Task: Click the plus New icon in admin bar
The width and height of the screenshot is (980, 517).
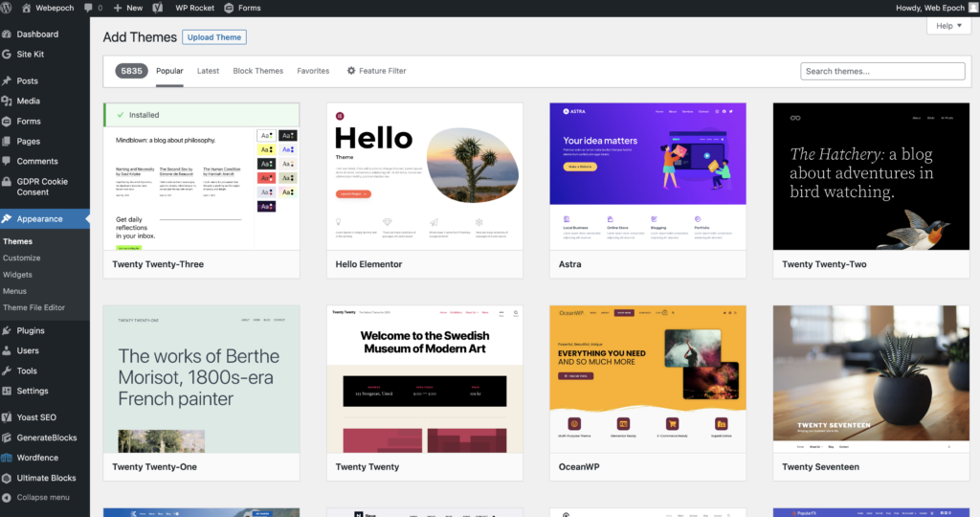Action: click(118, 8)
